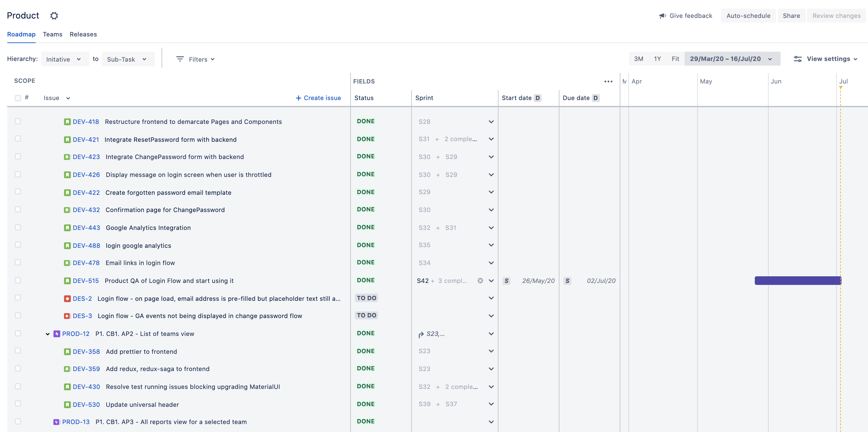Screen dimensions: 868x432
Task: Open the DEV-432 issue link
Action: click(x=86, y=210)
